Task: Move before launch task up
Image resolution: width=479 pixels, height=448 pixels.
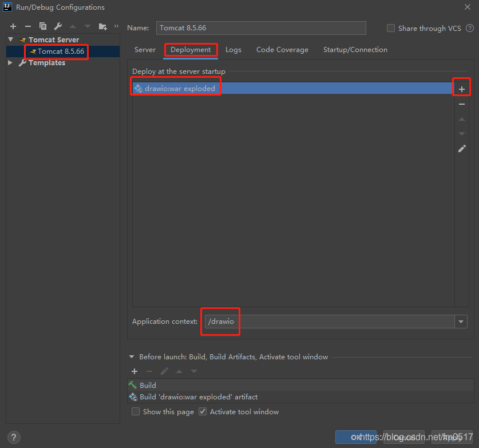Action: 179,371
